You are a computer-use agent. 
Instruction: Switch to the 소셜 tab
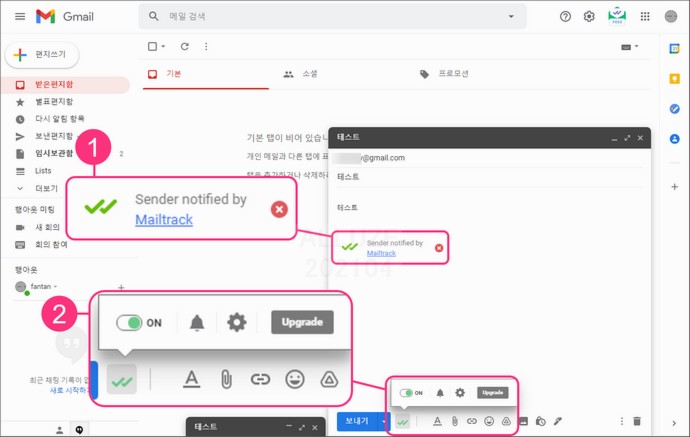point(301,74)
